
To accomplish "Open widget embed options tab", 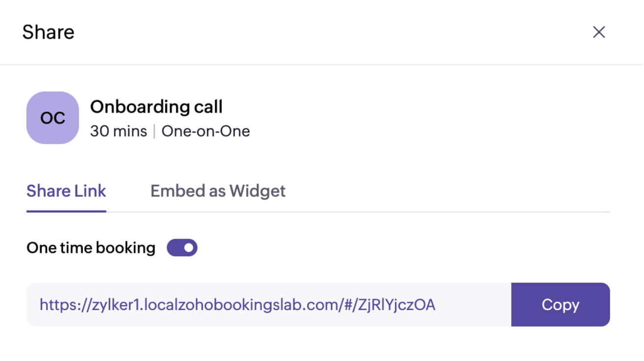I will pyautogui.click(x=218, y=191).
